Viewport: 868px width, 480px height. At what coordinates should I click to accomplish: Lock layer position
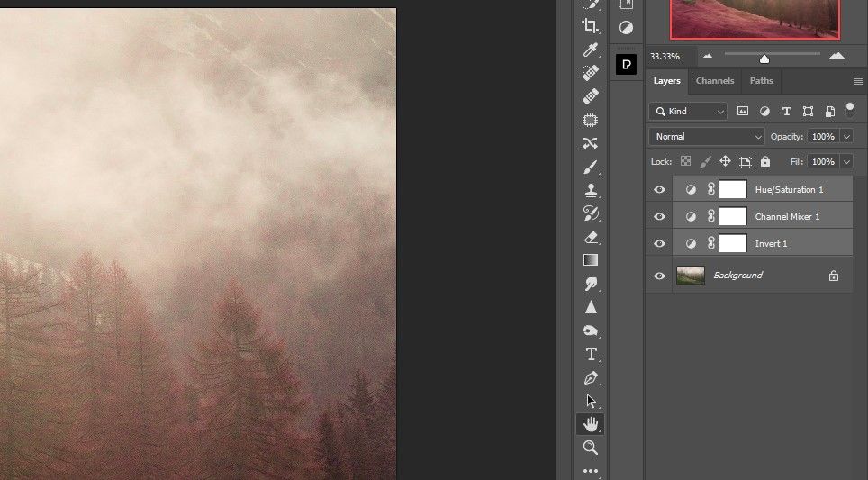pyautogui.click(x=725, y=161)
